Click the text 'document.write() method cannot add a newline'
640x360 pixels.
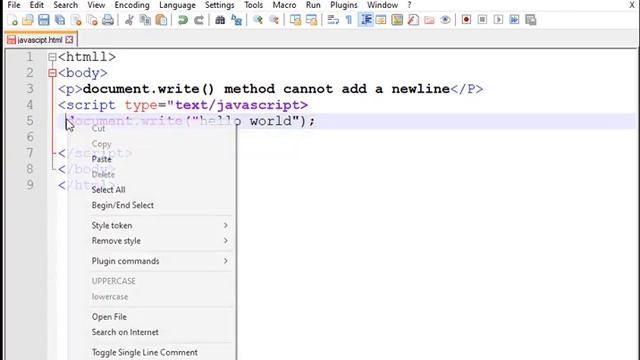click(266, 89)
